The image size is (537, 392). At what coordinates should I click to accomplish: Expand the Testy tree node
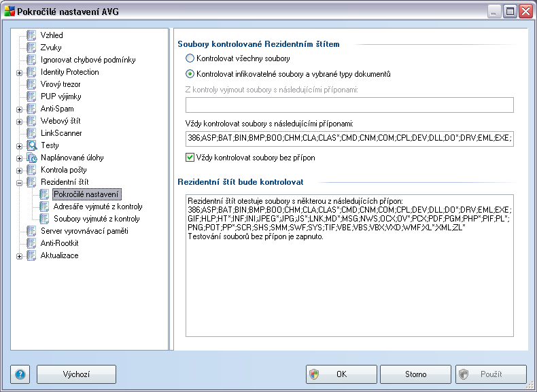19,146
